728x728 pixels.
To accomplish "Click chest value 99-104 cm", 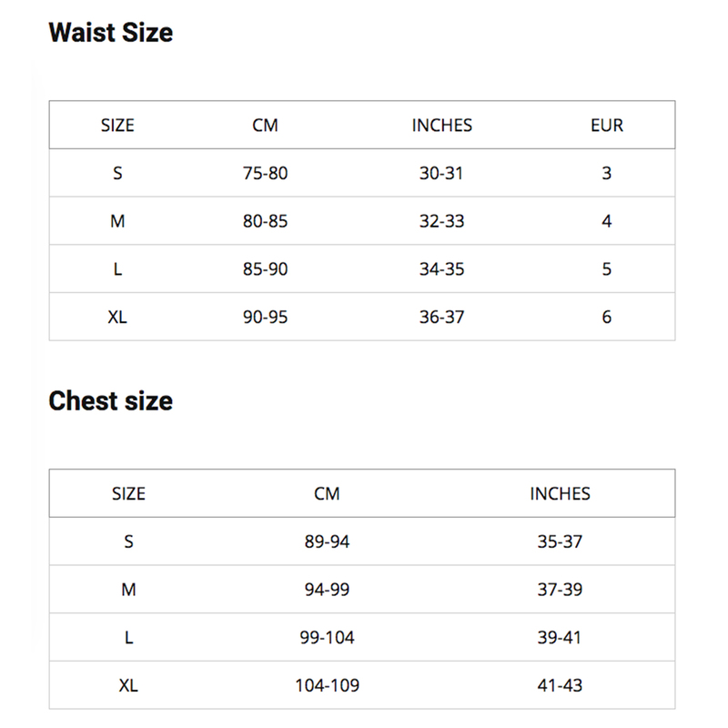I will coord(327,638).
